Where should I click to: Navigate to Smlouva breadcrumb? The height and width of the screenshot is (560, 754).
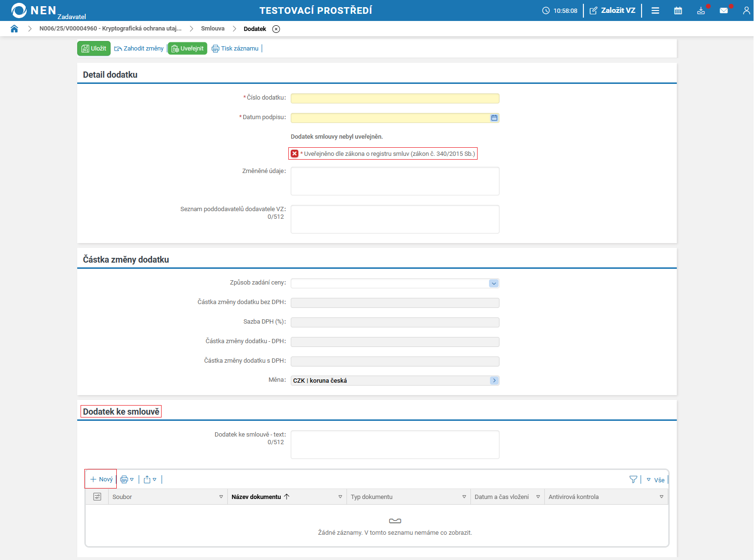pyautogui.click(x=213, y=29)
